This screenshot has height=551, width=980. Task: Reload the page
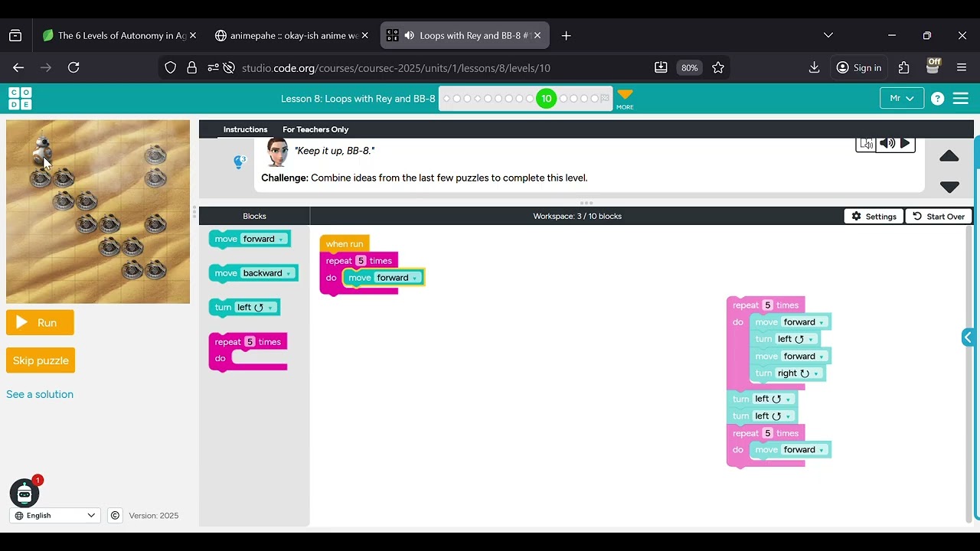point(73,67)
